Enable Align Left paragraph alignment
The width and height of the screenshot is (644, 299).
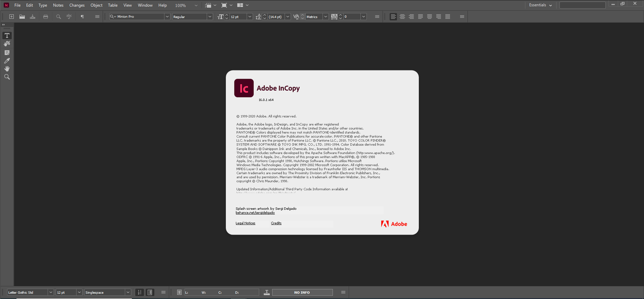[x=393, y=17]
